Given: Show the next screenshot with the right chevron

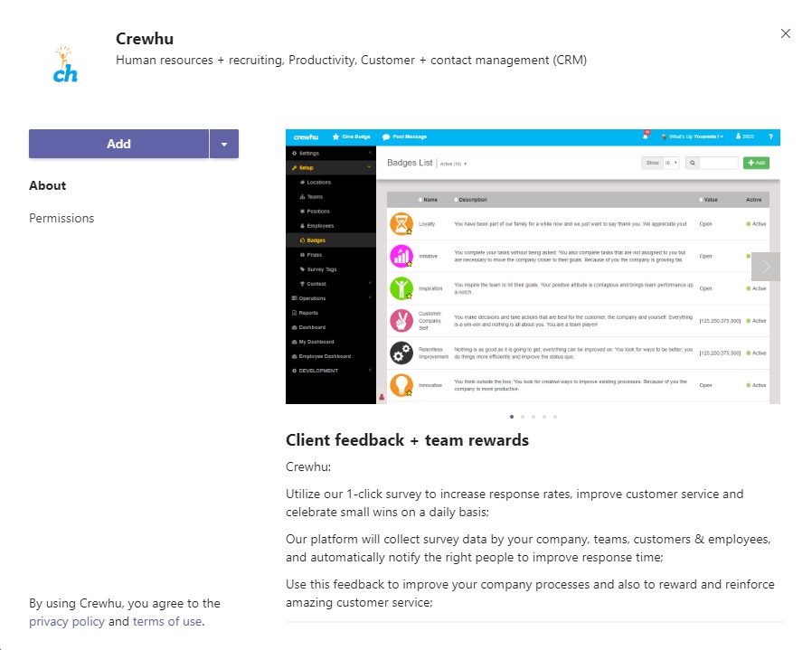Looking at the screenshot, I should pyautogui.click(x=766, y=267).
